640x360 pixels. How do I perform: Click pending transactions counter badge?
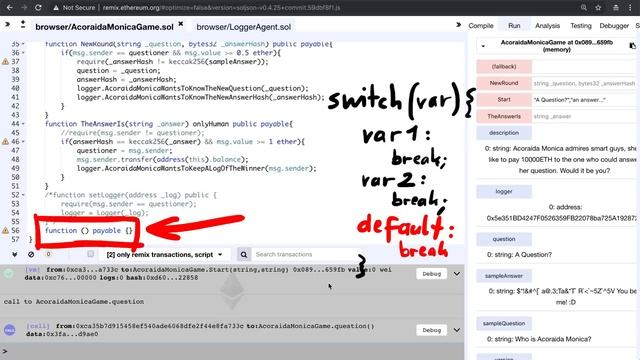coord(48,254)
